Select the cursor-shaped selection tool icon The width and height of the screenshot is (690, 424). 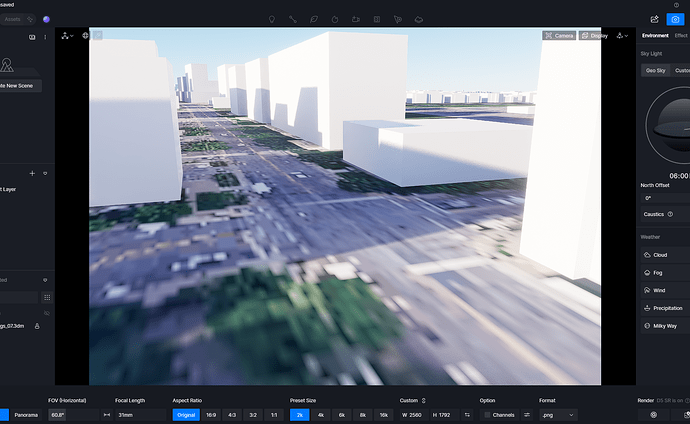(x=398, y=19)
